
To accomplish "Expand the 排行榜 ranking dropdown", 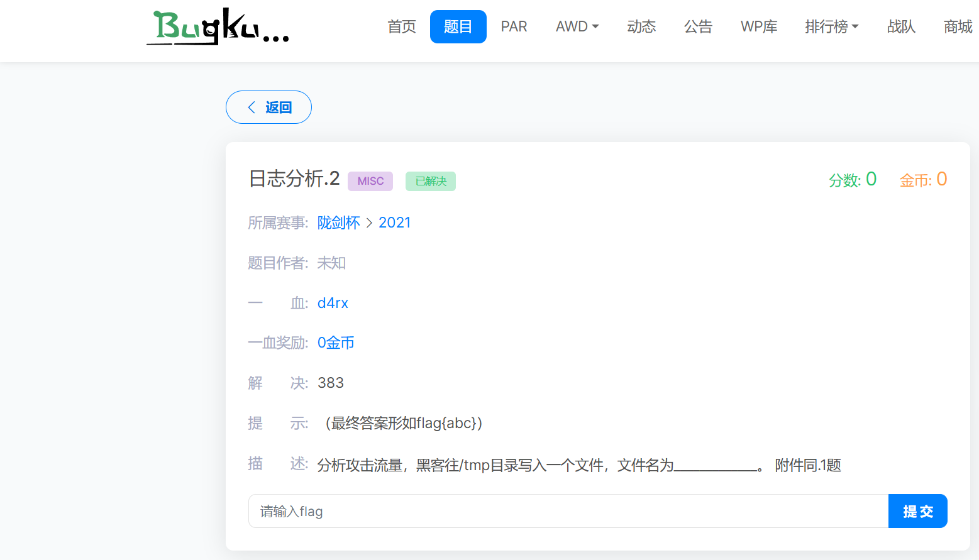I will click(831, 26).
